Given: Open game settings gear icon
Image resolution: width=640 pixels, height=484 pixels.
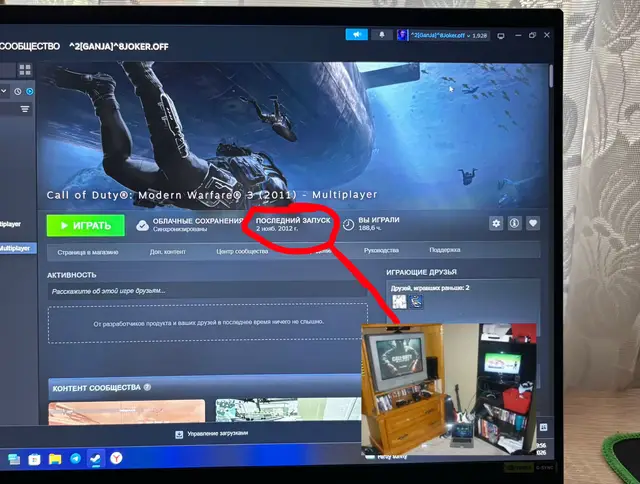Looking at the screenshot, I should [x=496, y=223].
